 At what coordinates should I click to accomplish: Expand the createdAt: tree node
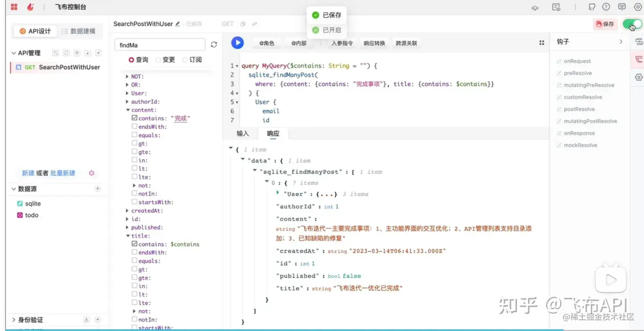127,211
